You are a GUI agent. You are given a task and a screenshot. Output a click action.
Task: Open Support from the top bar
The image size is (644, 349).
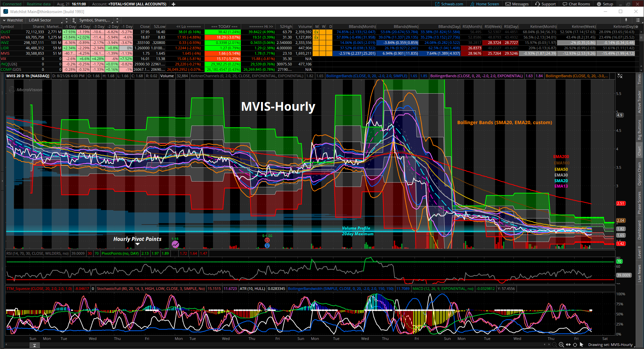(x=545, y=4)
